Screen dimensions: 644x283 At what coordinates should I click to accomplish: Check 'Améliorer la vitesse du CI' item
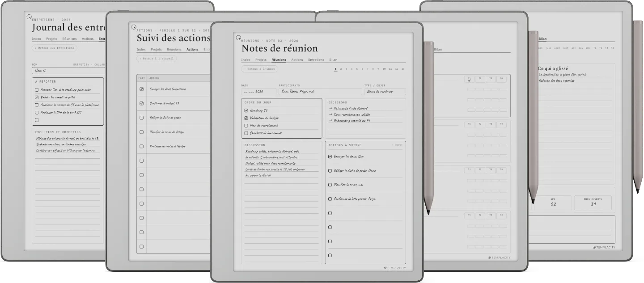[x=37, y=105]
